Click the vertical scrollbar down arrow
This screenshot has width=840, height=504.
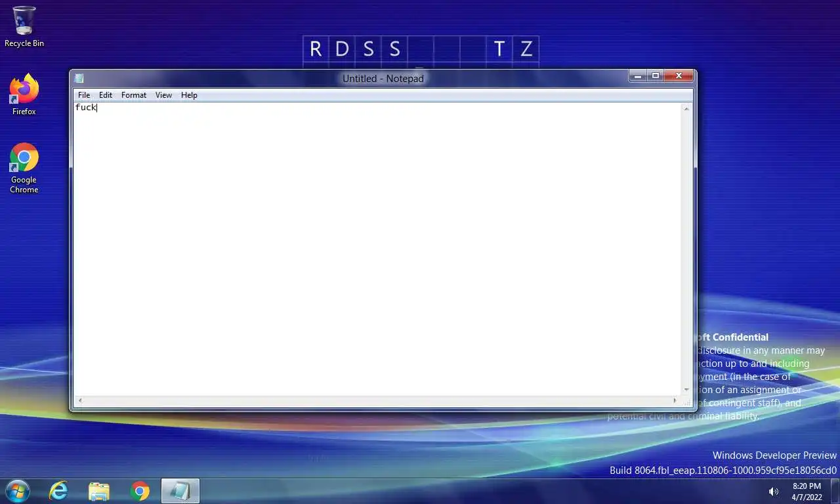(687, 390)
